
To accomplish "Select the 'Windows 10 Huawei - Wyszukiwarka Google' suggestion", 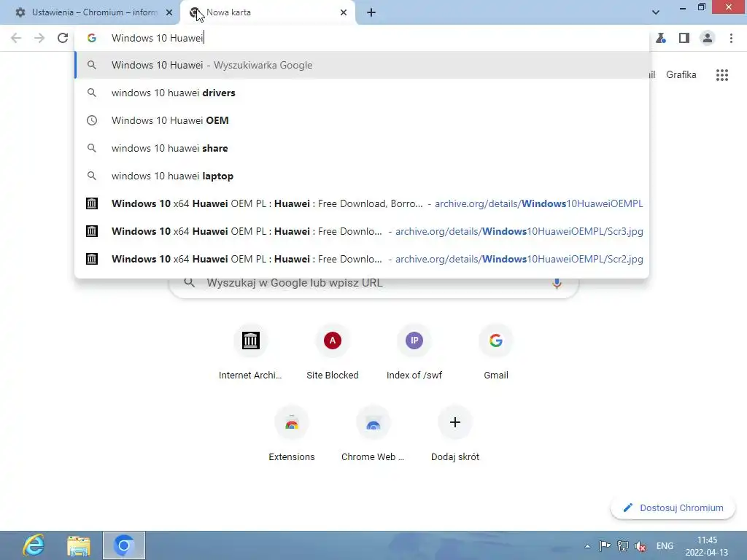I will point(362,65).
